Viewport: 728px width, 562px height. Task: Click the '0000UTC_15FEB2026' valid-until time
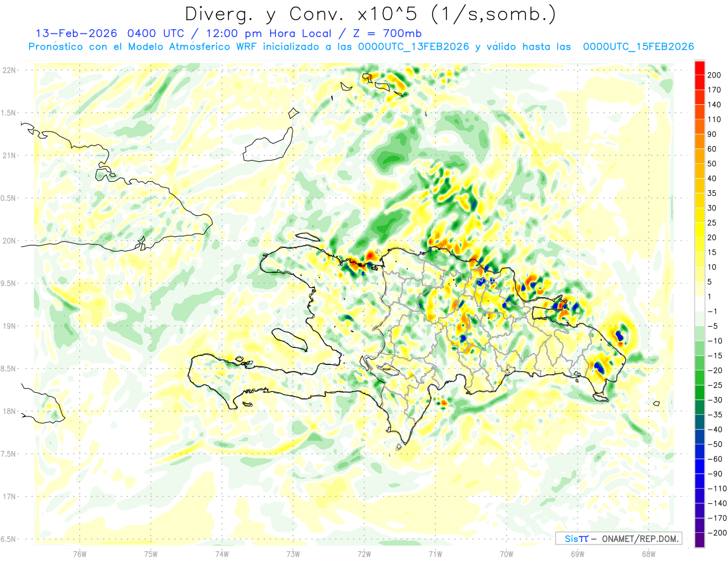(x=638, y=47)
